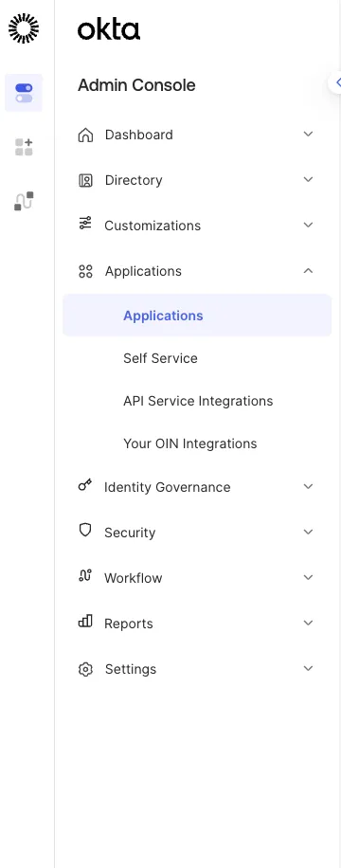Select the Customizations menu label
The width and height of the screenshot is (341, 868).
tap(153, 226)
